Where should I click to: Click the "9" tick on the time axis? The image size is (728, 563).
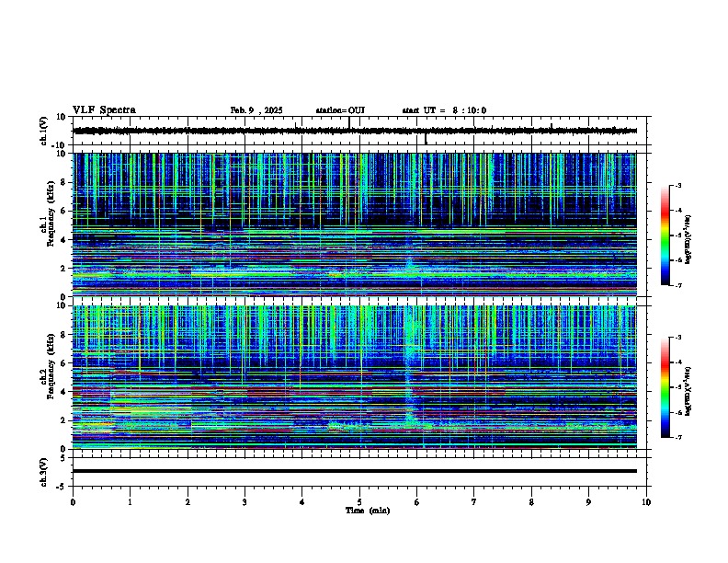pos(588,502)
